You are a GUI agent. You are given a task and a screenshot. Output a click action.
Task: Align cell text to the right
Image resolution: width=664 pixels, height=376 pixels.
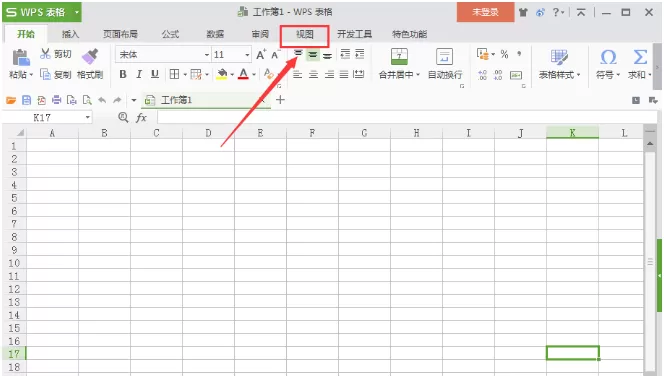point(329,75)
